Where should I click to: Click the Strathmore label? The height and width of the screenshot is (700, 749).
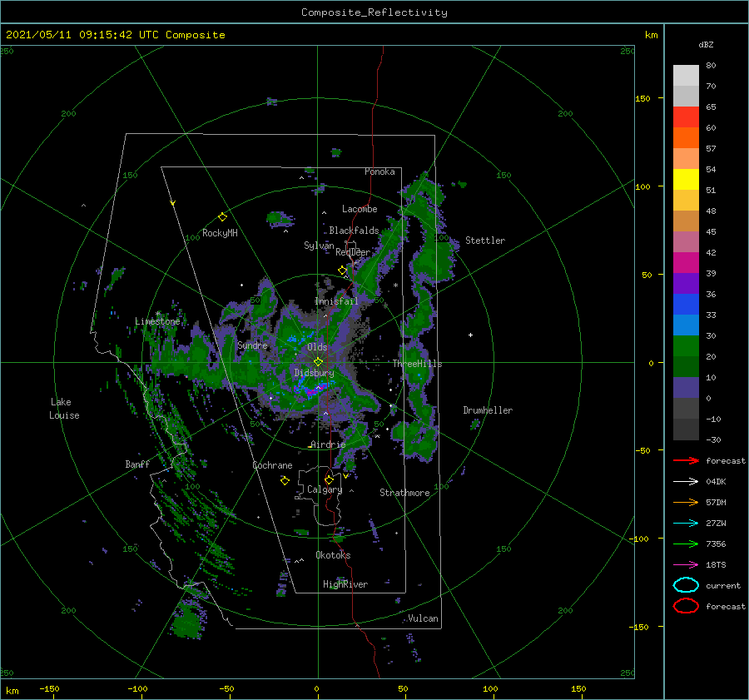(x=404, y=493)
